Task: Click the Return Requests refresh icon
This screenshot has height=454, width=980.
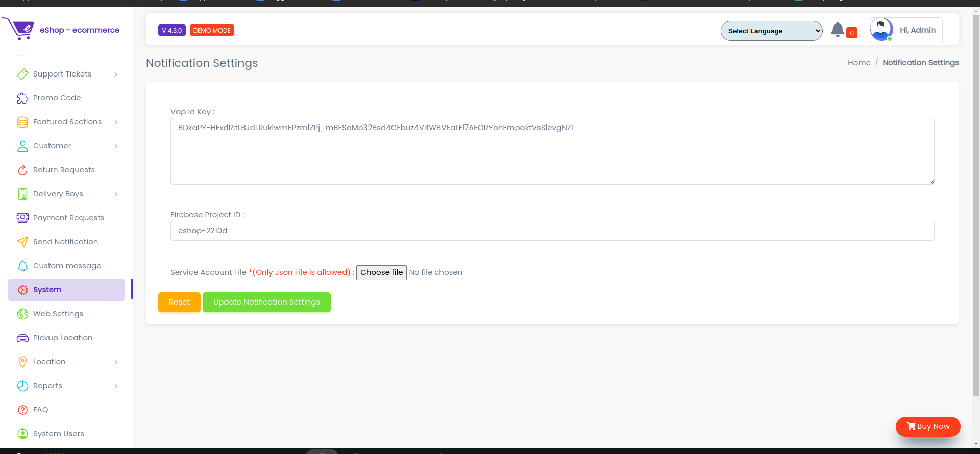Action: [22, 170]
